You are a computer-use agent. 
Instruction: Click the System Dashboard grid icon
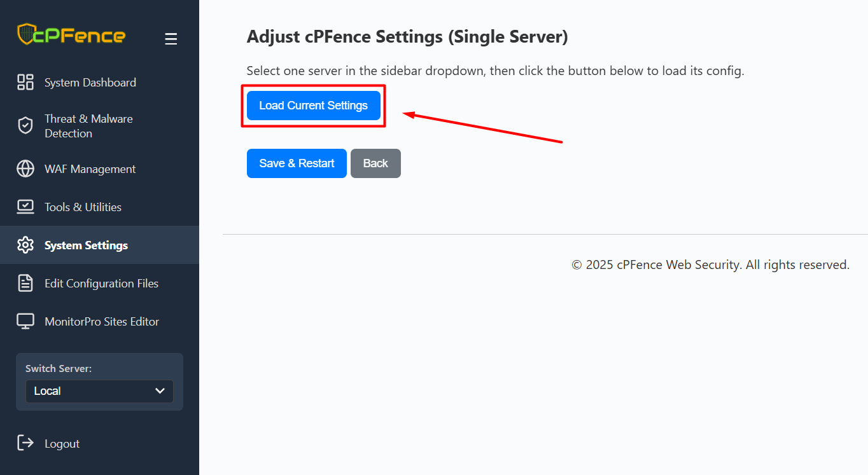tap(25, 82)
